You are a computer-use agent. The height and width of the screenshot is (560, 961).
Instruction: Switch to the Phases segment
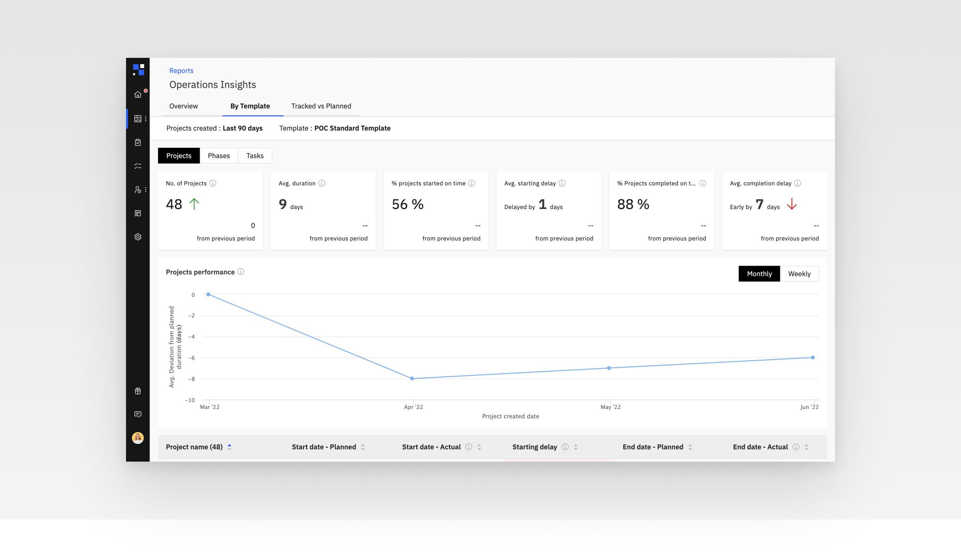coord(219,156)
